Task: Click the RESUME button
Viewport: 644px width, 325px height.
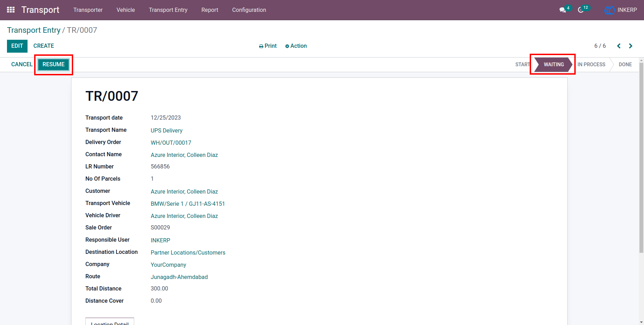Action: 54,65
